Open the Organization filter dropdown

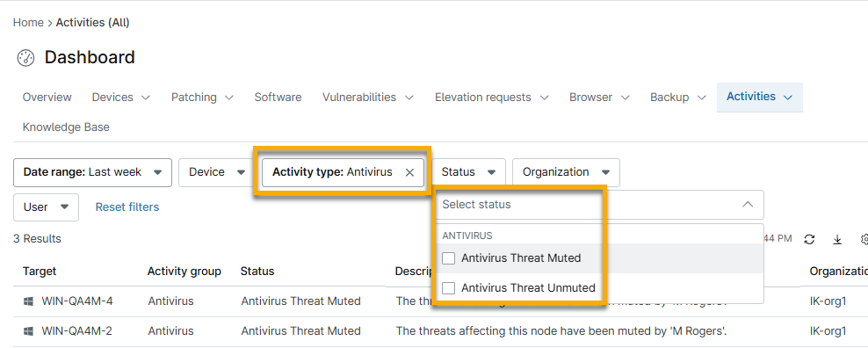tap(566, 172)
